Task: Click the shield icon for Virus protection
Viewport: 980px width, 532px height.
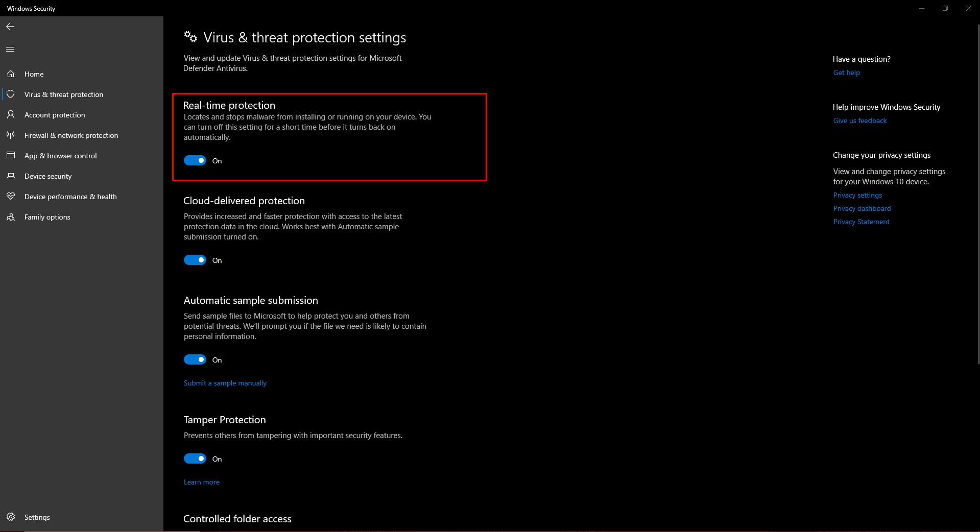Action: click(x=11, y=94)
